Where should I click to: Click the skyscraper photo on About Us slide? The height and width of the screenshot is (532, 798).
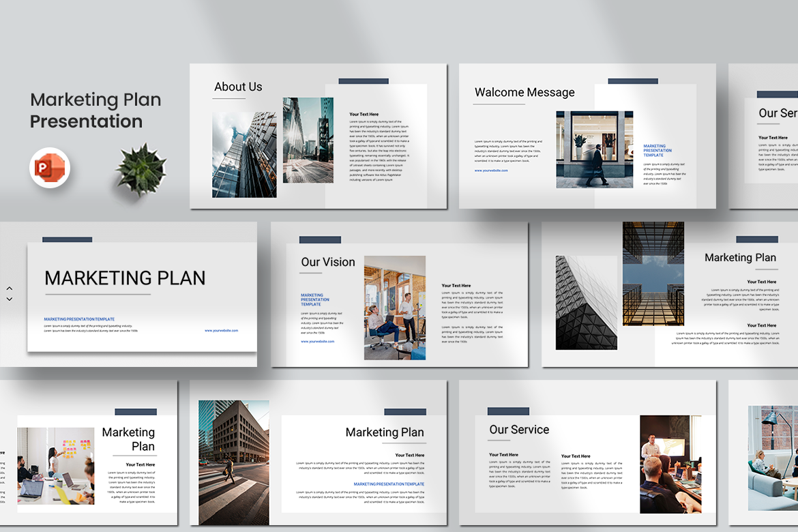[x=244, y=155]
